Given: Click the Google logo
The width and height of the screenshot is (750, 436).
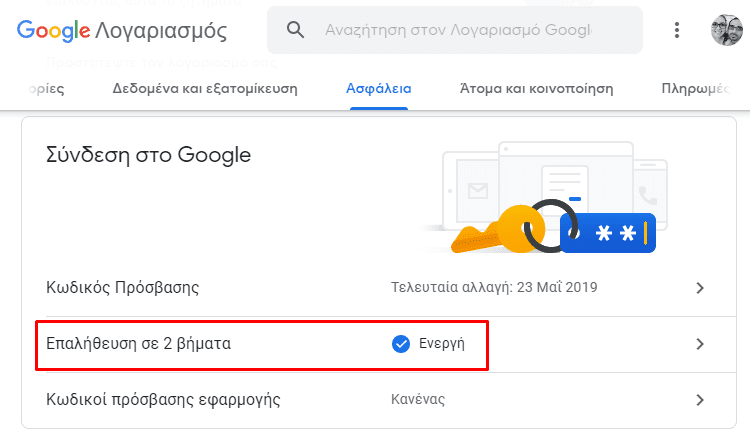Looking at the screenshot, I should coord(53,31).
